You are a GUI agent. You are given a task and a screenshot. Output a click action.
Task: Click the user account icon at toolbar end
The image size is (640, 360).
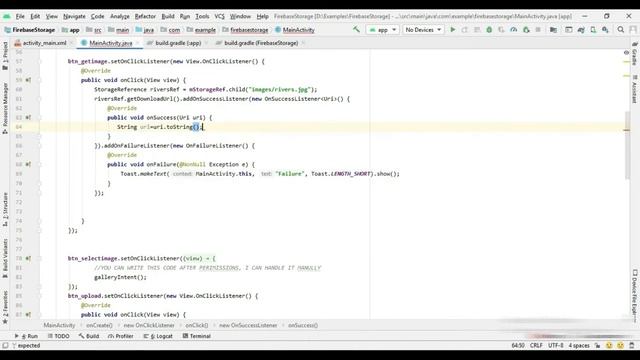[x=633, y=30]
